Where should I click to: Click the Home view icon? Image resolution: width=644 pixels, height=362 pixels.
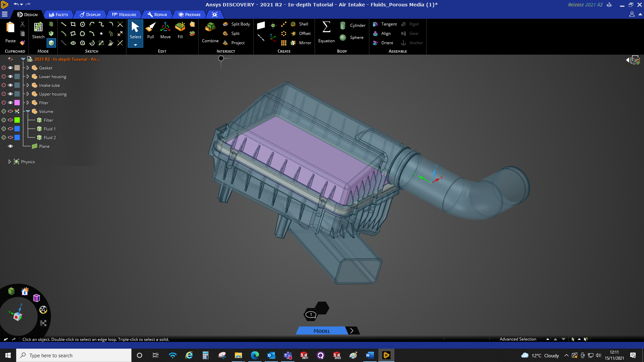click(25, 291)
